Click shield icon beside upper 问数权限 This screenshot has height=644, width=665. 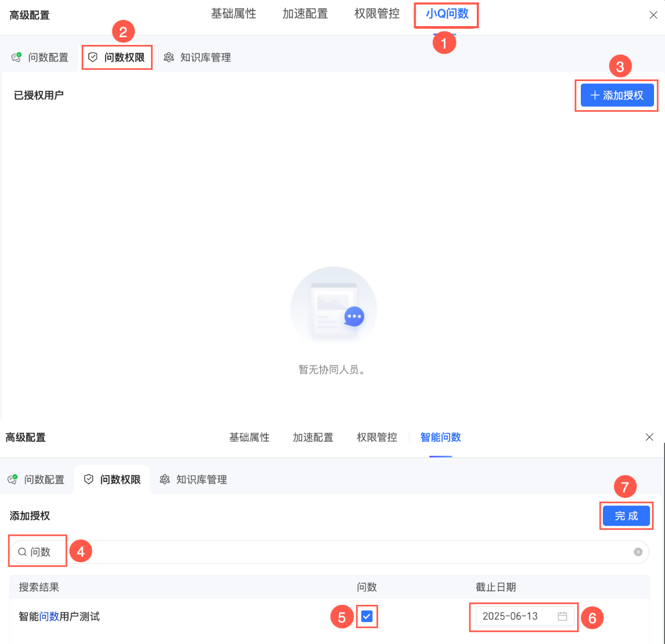(x=93, y=57)
